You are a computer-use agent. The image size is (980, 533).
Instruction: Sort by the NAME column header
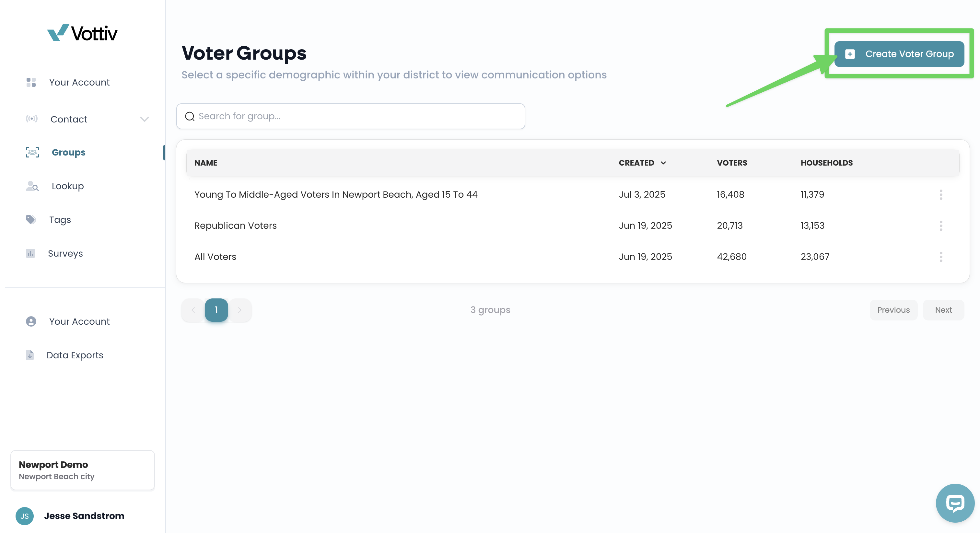pyautogui.click(x=206, y=163)
